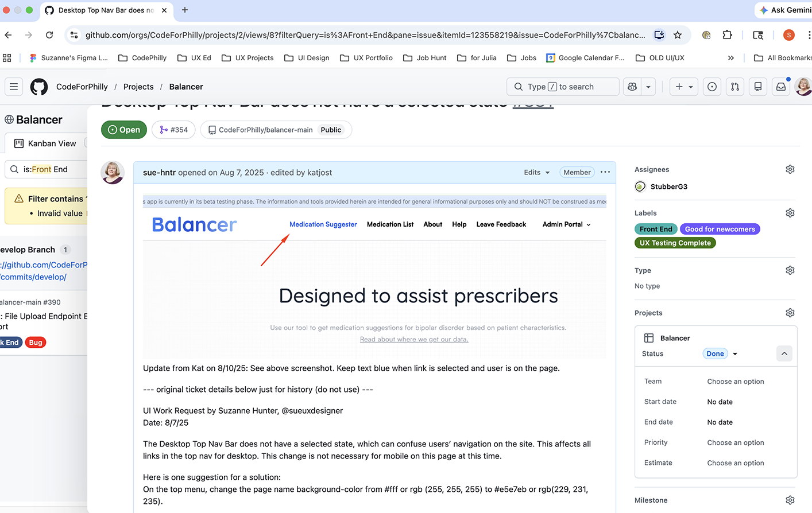Viewport: 812px width, 513px height.
Task: Set the Start date field
Action: click(x=720, y=402)
